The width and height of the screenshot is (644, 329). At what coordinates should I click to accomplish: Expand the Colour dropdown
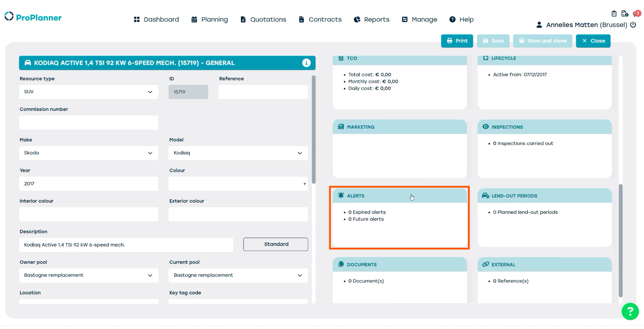click(x=238, y=183)
